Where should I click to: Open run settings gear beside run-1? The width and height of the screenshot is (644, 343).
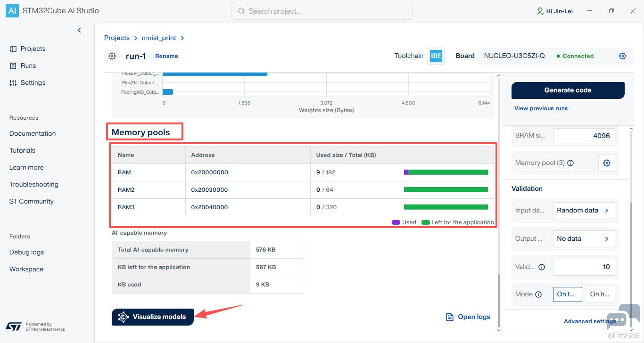112,56
